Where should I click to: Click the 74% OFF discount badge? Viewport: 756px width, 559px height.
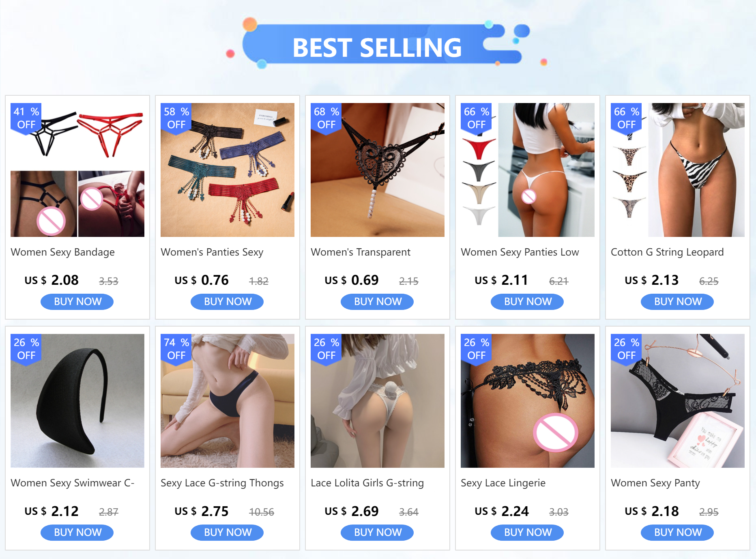point(176,349)
